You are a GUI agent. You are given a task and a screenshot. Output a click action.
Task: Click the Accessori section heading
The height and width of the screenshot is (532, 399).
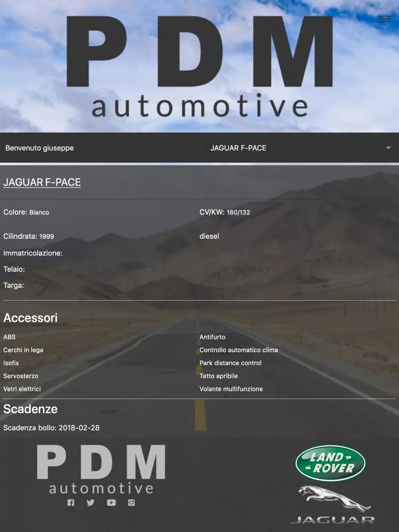[x=30, y=318]
